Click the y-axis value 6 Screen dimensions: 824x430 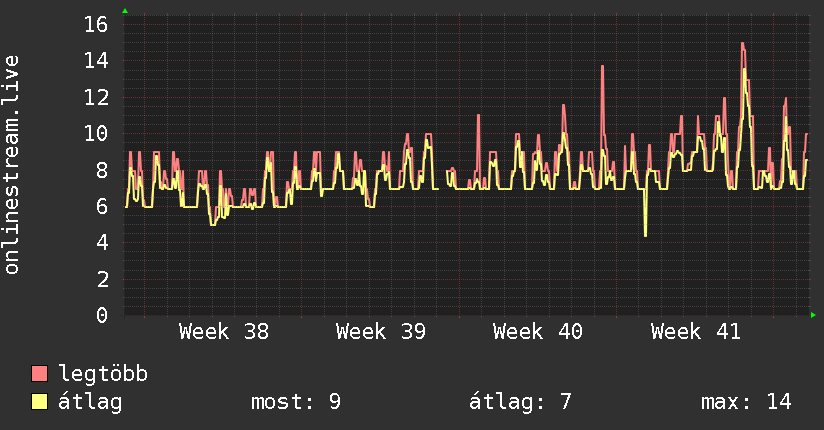tap(102, 206)
